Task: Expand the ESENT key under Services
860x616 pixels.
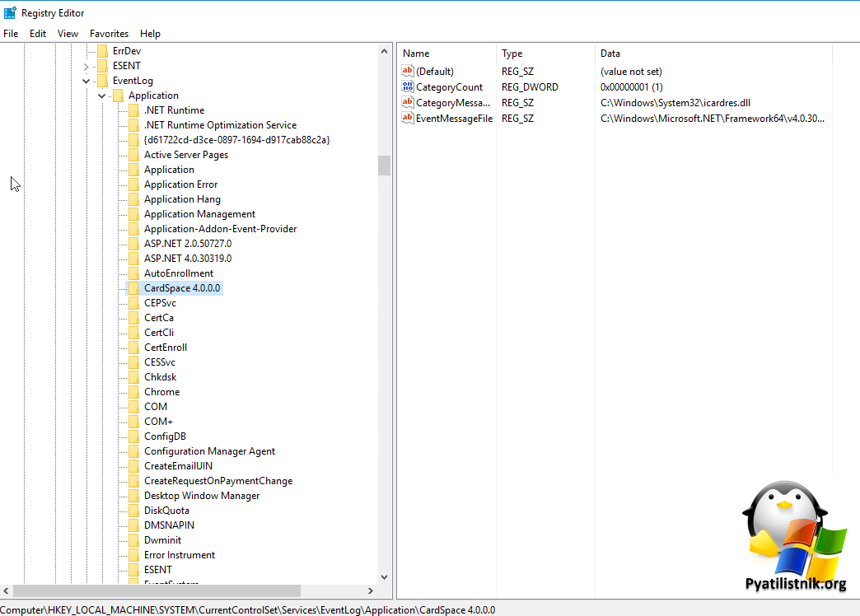Action: pyautogui.click(x=86, y=66)
